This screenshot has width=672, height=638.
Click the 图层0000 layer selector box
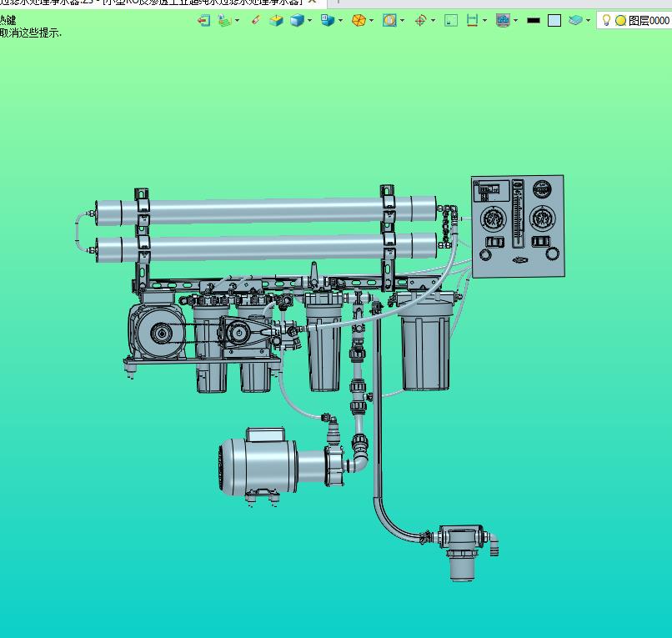[x=649, y=21]
